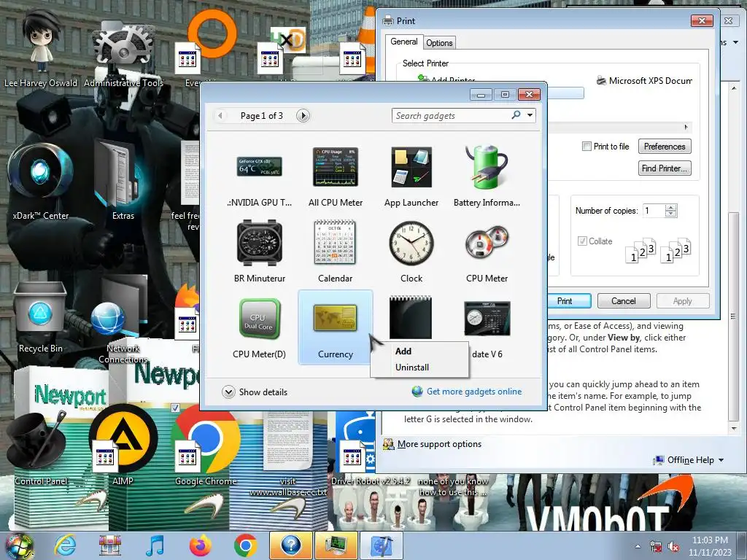Image resolution: width=747 pixels, height=560 pixels.
Task: Open Get more gadgets online link
Action: tap(473, 392)
